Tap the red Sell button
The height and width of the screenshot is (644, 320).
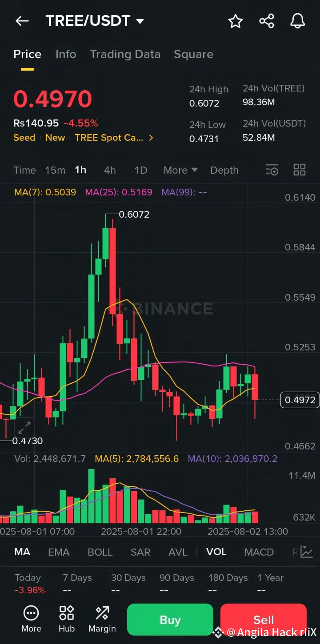click(x=264, y=620)
